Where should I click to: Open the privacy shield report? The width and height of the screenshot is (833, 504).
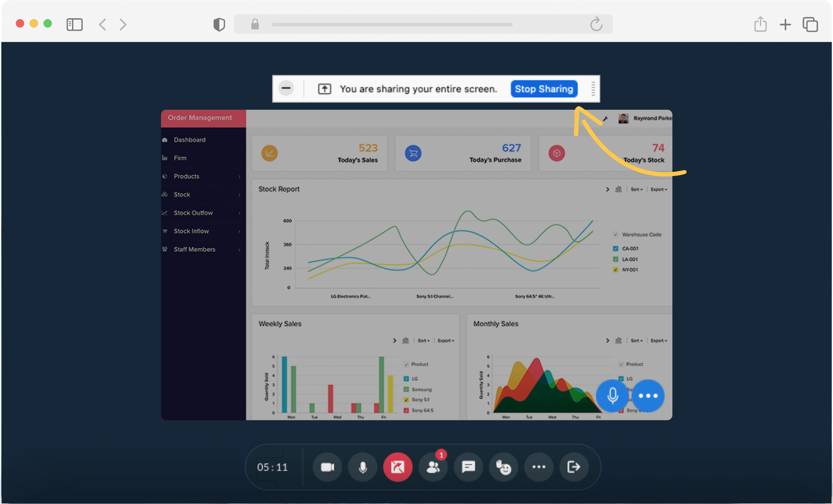point(219,24)
